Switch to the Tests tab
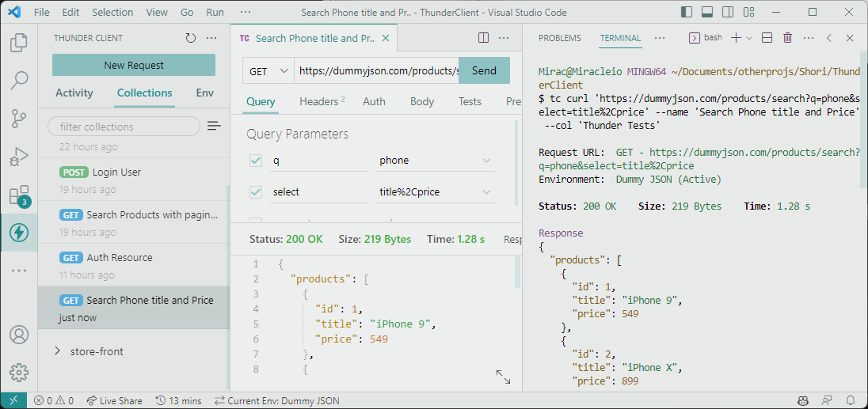The width and height of the screenshot is (868, 409). pyautogui.click(x=470, y=101)
